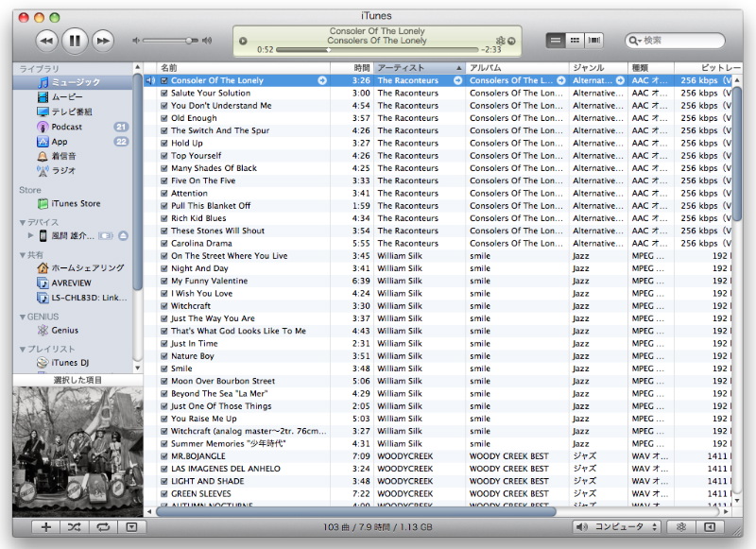Uncheck the 'Salute Your Solution' checkbox

tap(164, 94)
